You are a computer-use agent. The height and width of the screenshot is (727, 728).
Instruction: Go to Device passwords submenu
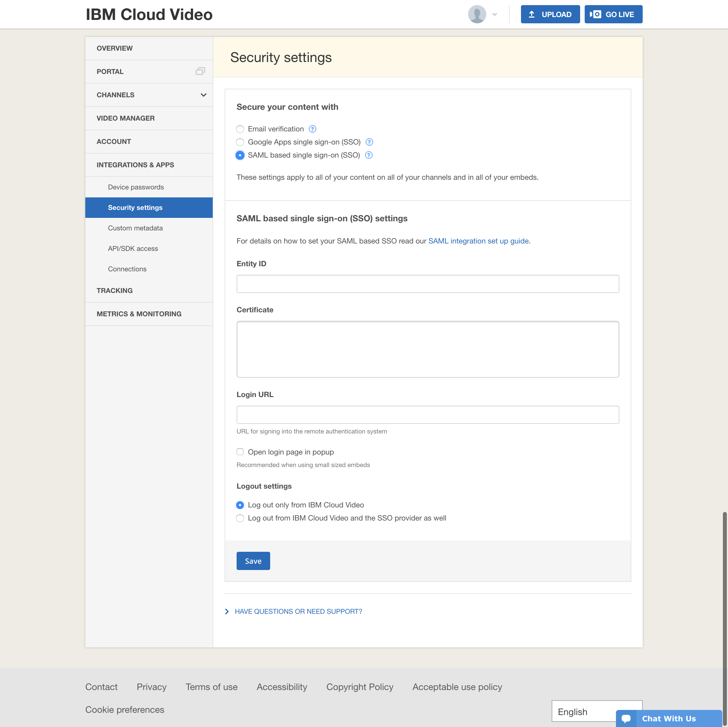click(149, 187)
